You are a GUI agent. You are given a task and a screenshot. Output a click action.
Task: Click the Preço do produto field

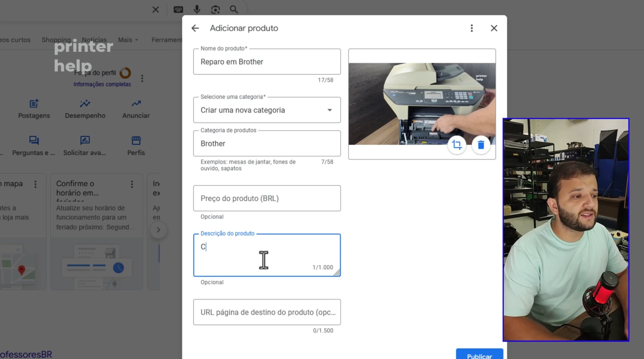(267, 198)
